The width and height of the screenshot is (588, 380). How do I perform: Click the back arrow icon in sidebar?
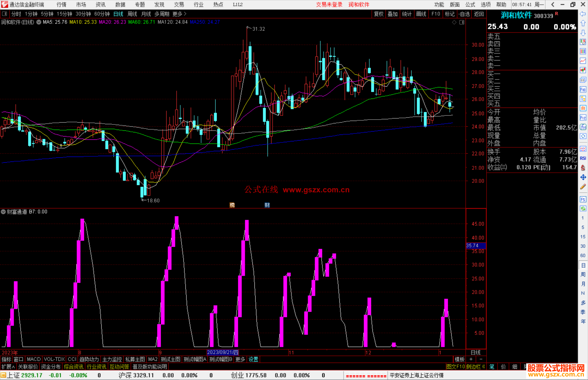tap(583, 14)
